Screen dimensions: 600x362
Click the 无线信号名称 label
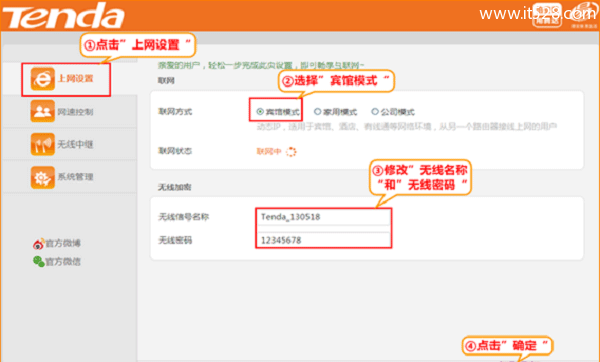point(183,217)
